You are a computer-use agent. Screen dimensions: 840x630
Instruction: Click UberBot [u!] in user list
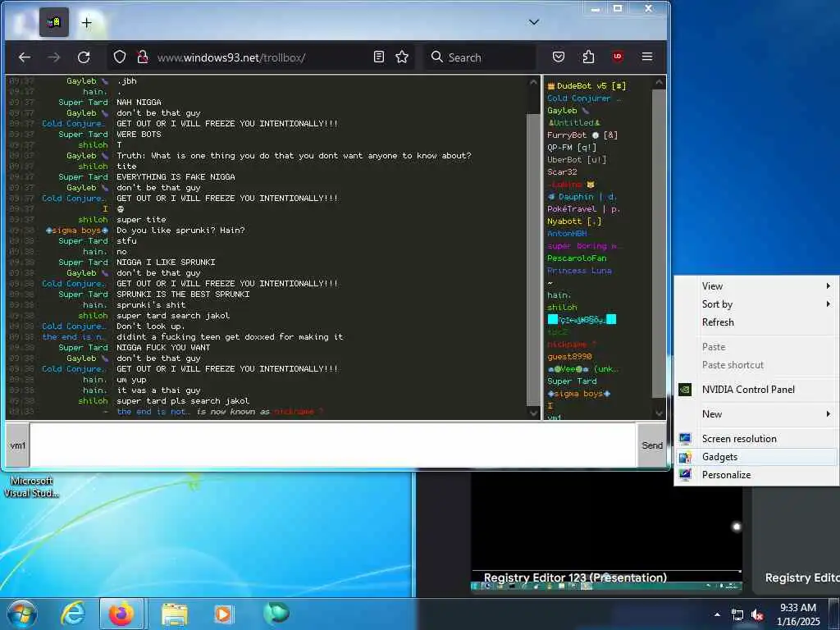coord(577,160)
